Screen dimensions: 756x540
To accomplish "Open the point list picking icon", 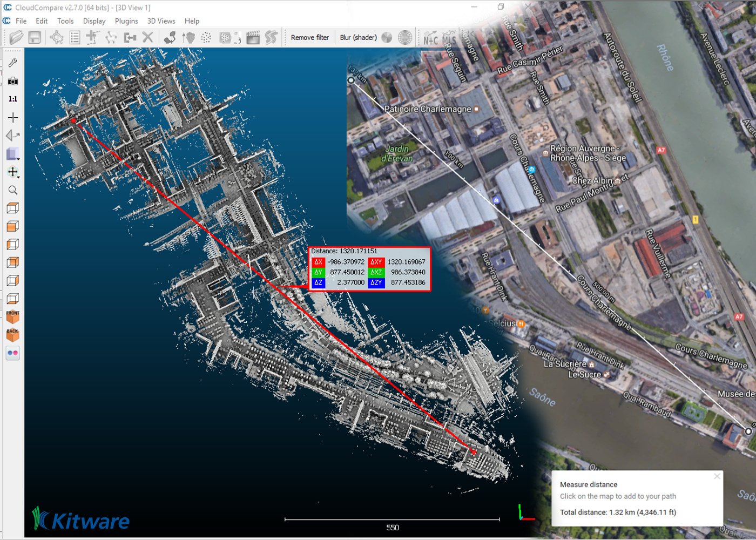I will coord(75,37).
